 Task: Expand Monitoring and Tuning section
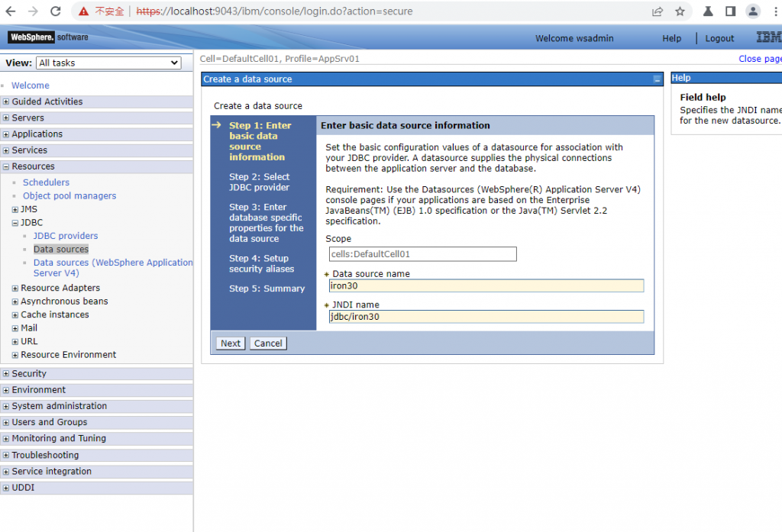click(6, 439)
